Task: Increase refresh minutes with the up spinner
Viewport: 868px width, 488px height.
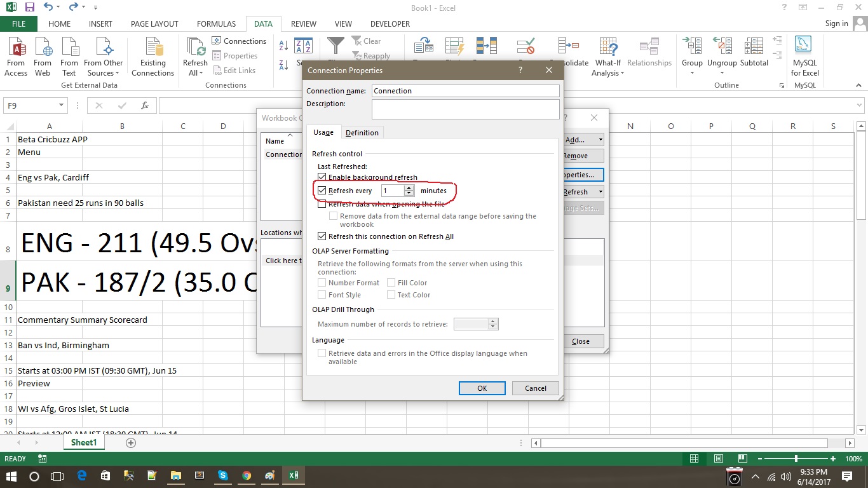Action: coord(409,187)
